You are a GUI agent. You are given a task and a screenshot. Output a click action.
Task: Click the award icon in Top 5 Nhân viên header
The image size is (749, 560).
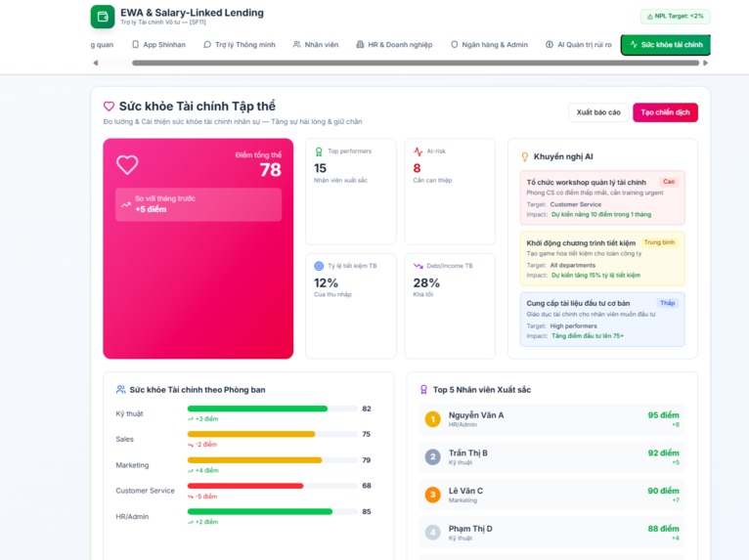pos(423,390)
